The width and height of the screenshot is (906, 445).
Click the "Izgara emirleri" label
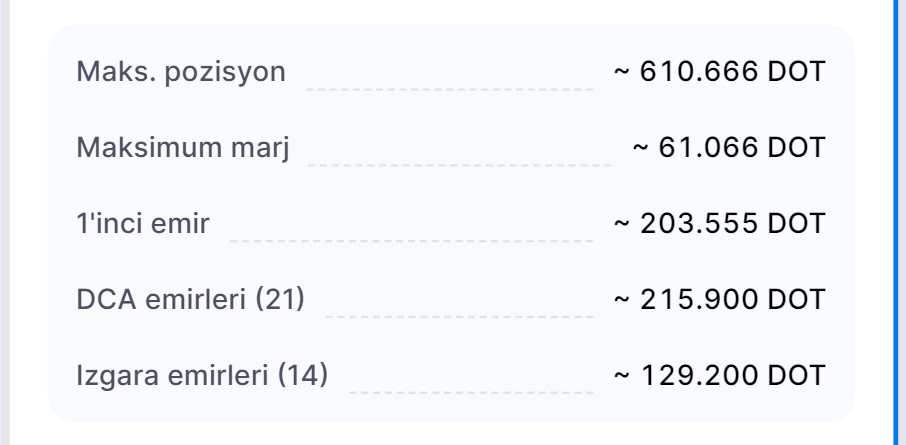[x=175, y=375]
